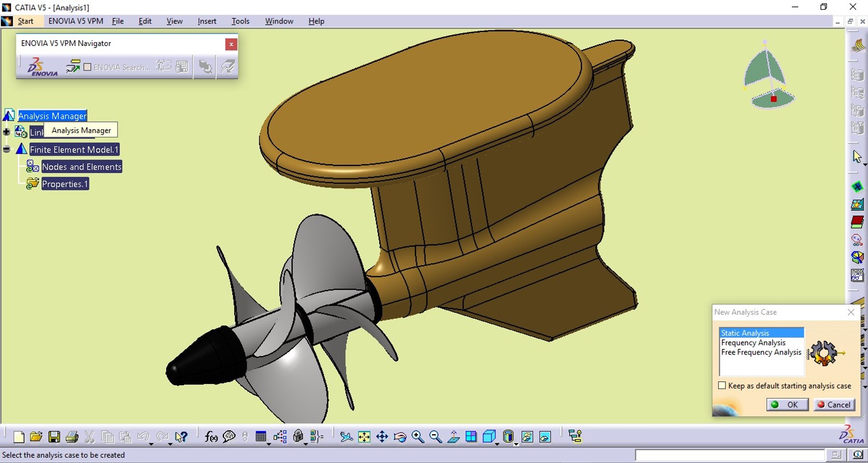Click the New document icon
The image size is (868, 463).
(19, 437)
